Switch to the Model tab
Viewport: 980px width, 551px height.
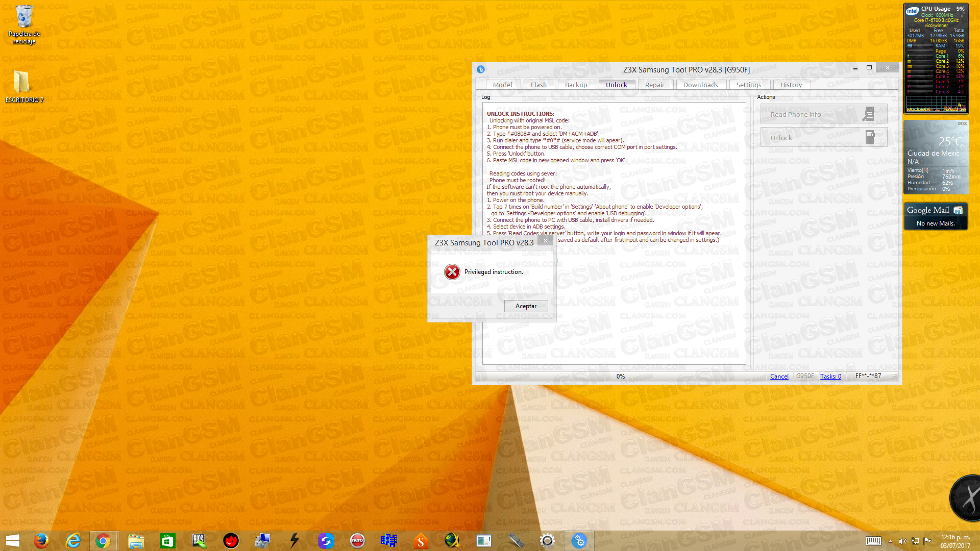503,85
